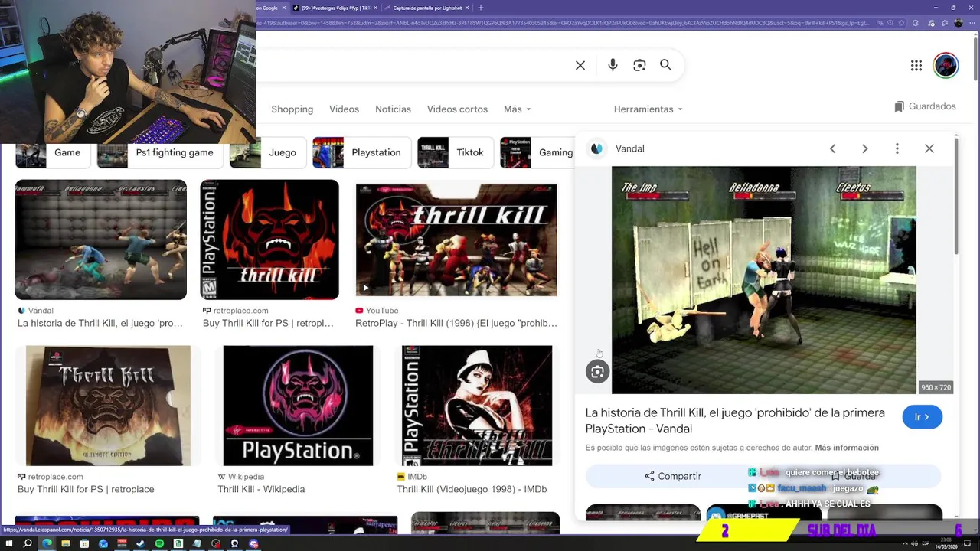This screenshot has width=980, height=551.
Task: Open Spotify from taskbar
Action: (159, 543)
